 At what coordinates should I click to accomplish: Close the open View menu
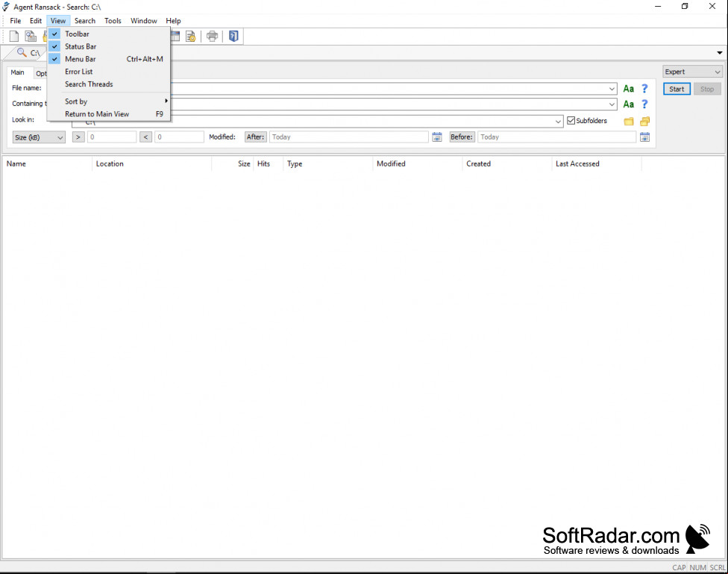coord(58,21)
